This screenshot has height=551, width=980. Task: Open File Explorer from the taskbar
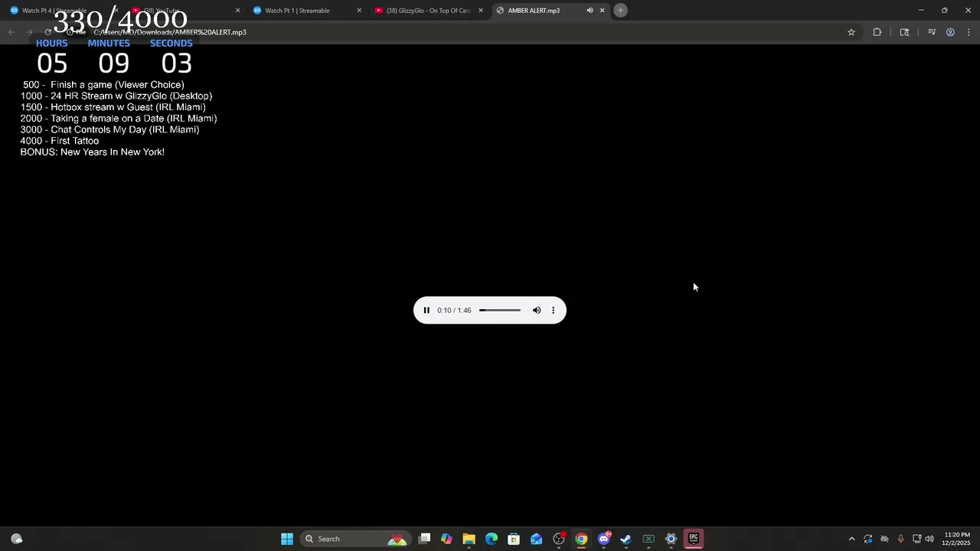(469, 539)
